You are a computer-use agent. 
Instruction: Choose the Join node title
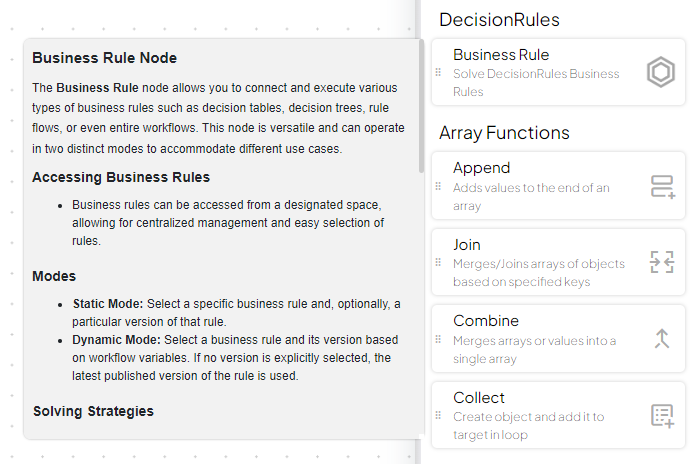(x=467, y=245)
